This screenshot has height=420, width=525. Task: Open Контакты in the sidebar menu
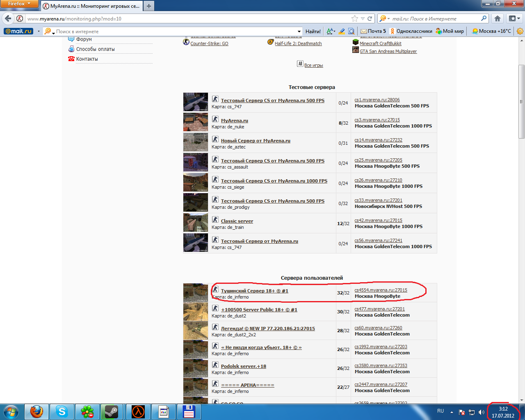point(87,59)
